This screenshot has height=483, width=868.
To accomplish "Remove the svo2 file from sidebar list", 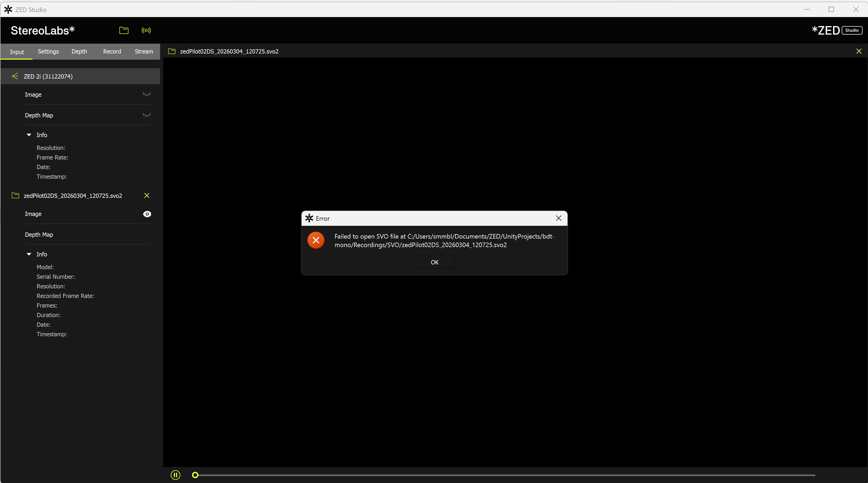I will 147,196.
